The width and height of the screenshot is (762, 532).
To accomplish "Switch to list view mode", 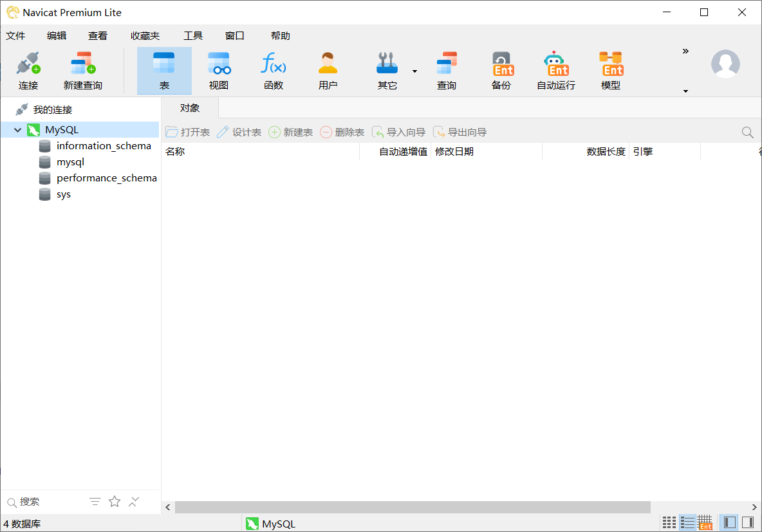I will point(687,522).
